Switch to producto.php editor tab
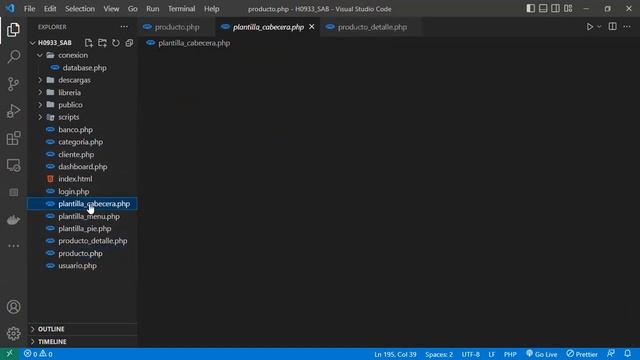The image size is (640, 360). pyautogui.click(x=176, y=27)
